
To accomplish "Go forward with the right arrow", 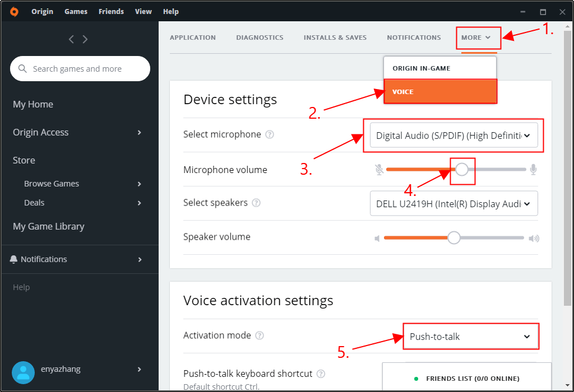I will 85,39.
